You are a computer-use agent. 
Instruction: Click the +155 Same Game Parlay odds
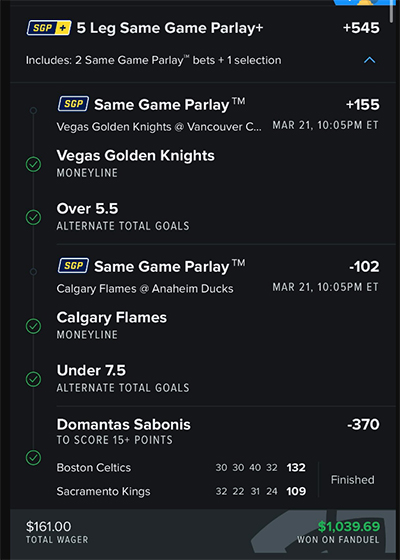(362, 104)
